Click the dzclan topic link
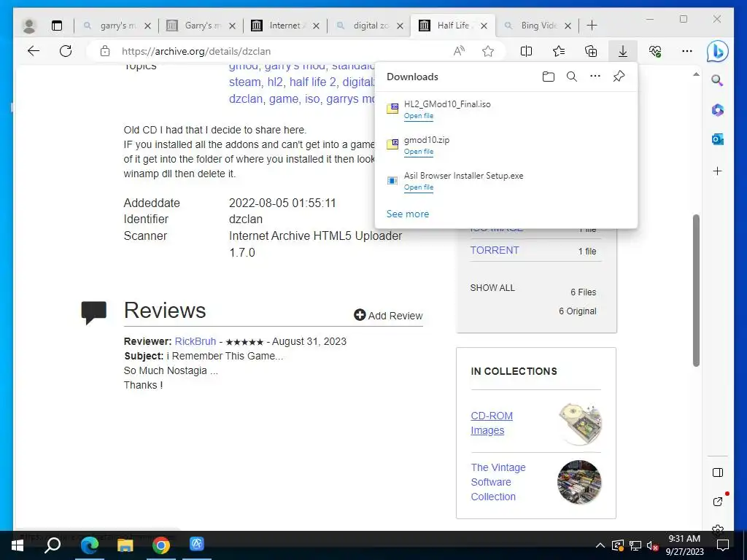The height and width of the screenshot is (560, 747). 246,98
